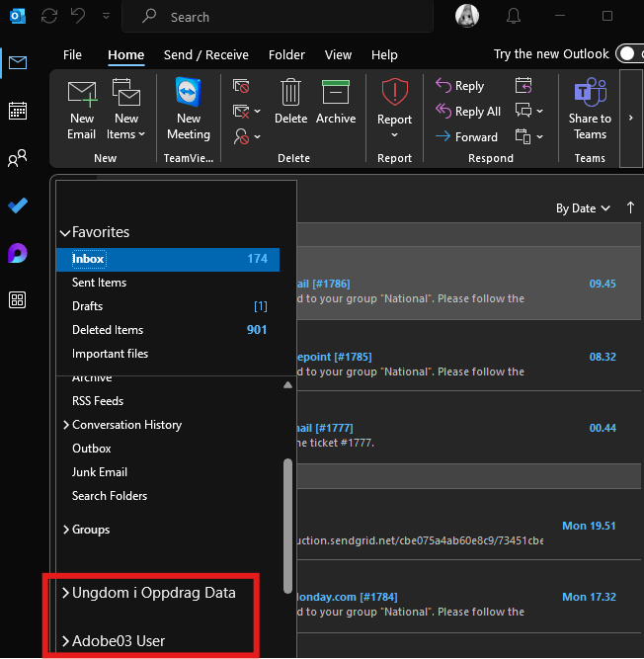644x659 pixels.
Task: Open People view in sidebar
Action: coord(18,158)
